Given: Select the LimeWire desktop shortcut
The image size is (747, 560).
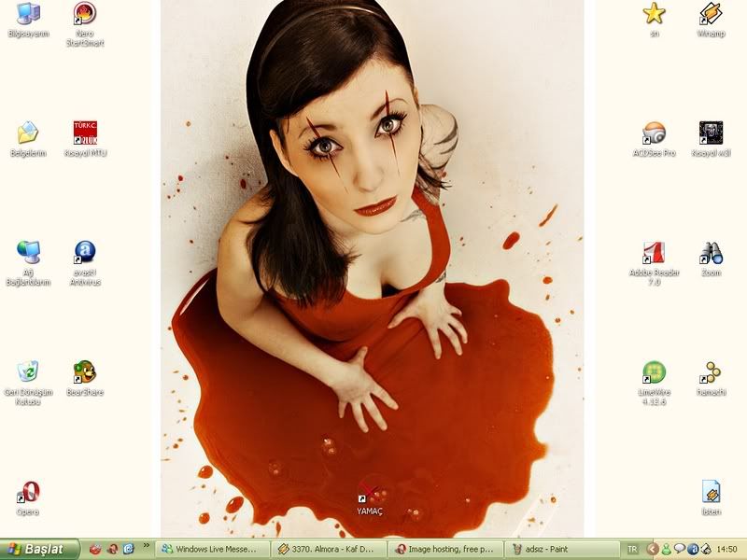Looking at the screenshot, I should [x=654, y=373].
